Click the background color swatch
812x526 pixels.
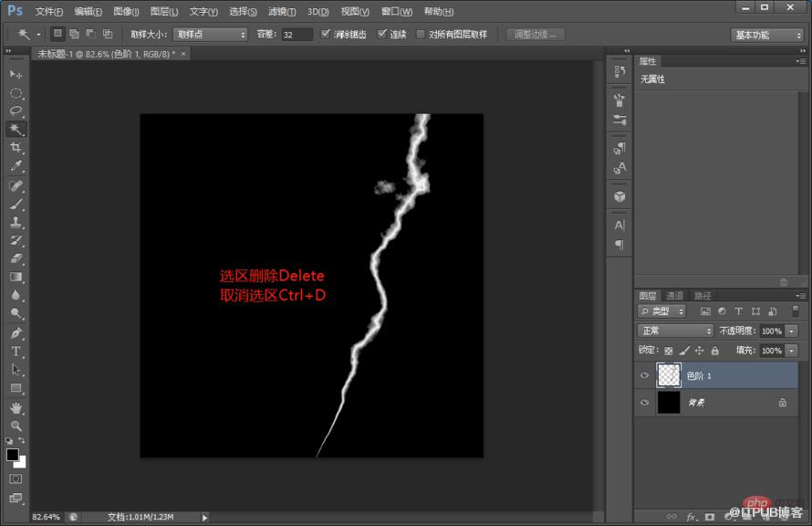[21, 462]
